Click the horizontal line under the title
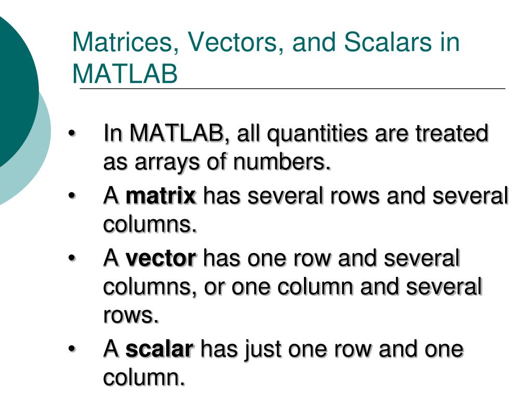 [x=292, y=88]
